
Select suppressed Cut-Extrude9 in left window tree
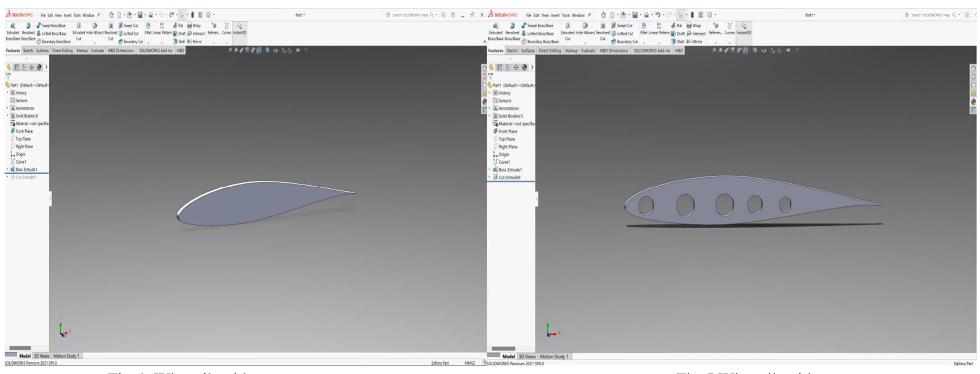click(23, 177)
